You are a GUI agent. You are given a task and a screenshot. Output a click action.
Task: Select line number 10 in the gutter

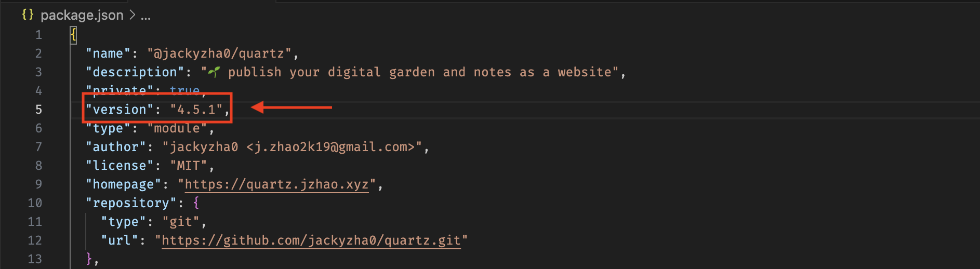point(35,203)
